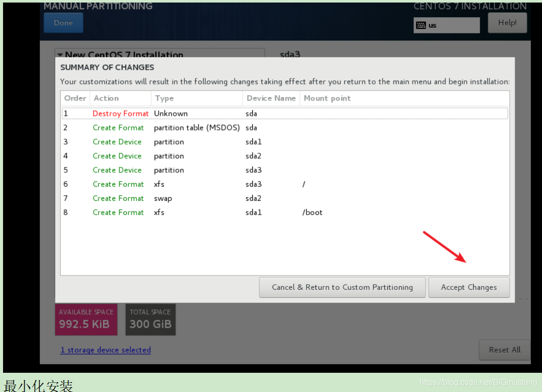Click the Total Space 300 GiB box

pyautogui.click(x=150, y=319)
